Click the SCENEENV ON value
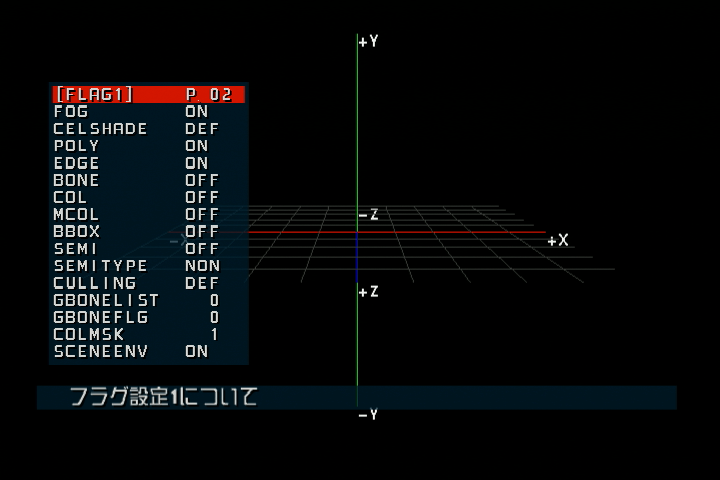The width and height of the screenshot is (720, 480). pyautogui.click(x=197, y=352)
